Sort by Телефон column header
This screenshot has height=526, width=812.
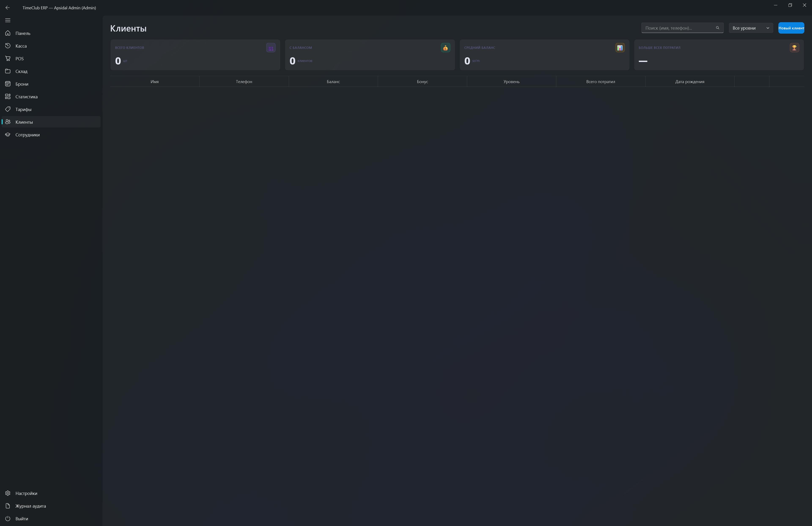click(x=244, y=82)
